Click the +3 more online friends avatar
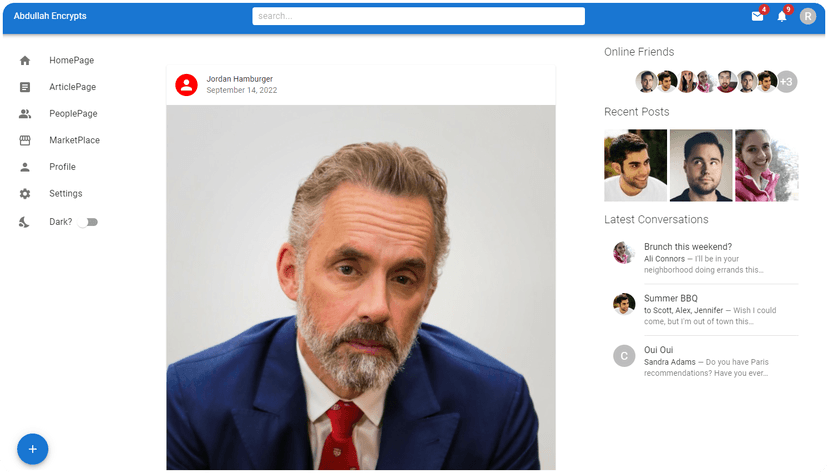Image resolution: width=828 pixels, height=473 pixels. coord(786,82)
